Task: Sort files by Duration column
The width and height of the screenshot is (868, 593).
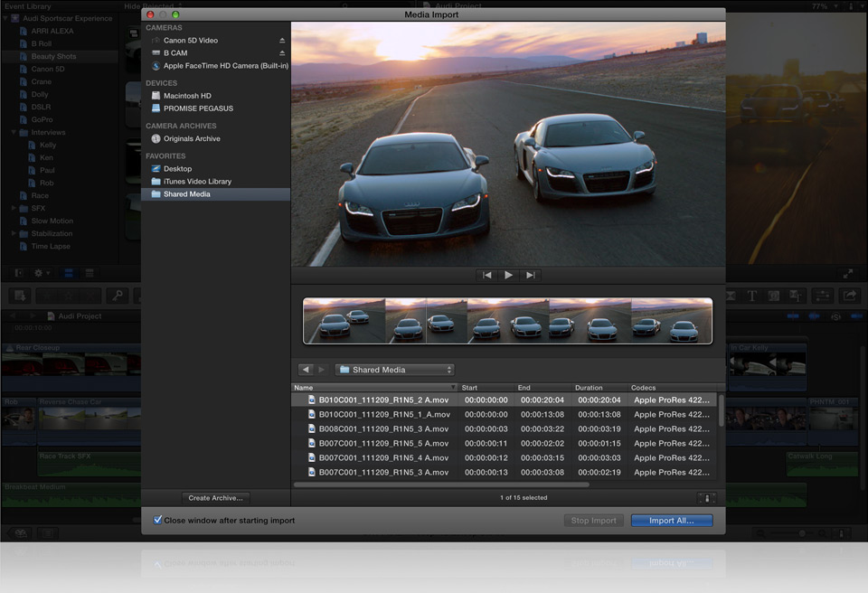Action: pyautogui.click(x=599, y=388)
